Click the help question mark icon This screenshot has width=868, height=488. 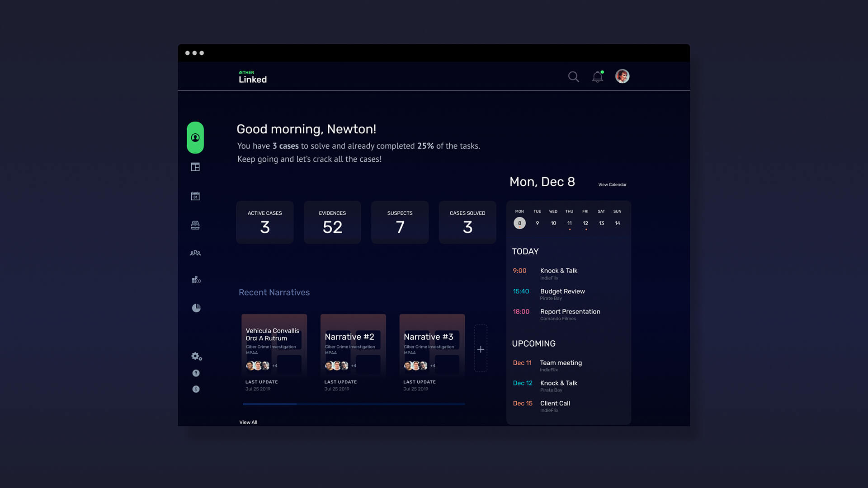[x=196, y=373]
